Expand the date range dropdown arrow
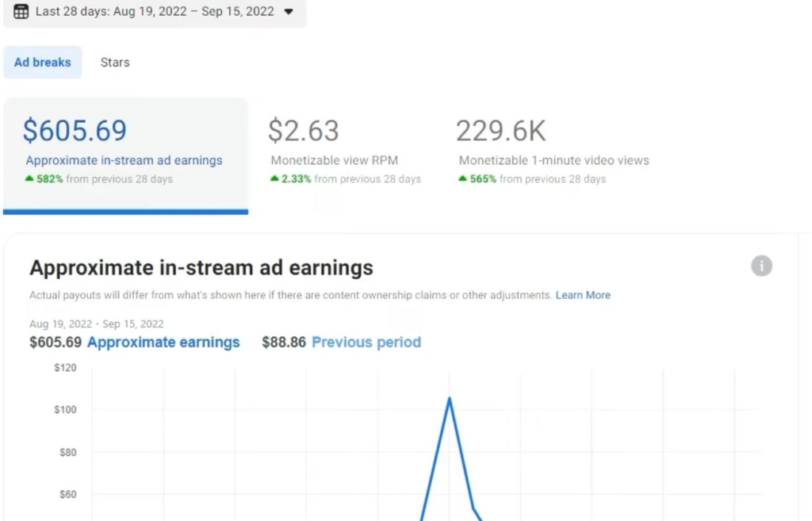Image resolution: width=812 pixels, height=521 pixels. pos(289,12)
